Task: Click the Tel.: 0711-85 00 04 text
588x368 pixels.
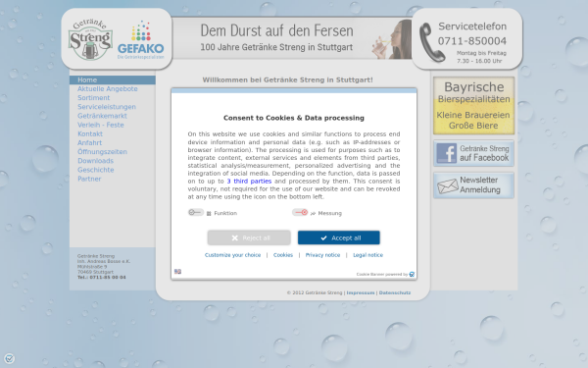Action: pos(102,278)
